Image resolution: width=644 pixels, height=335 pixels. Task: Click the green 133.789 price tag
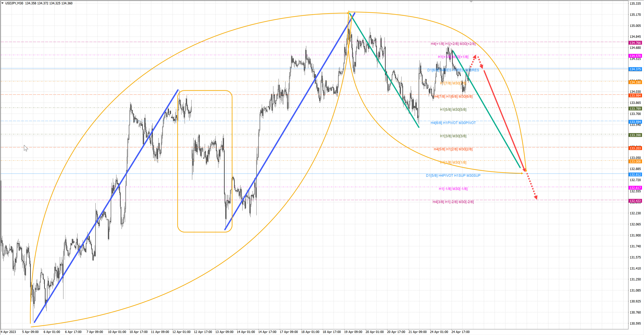click(635, 109)
